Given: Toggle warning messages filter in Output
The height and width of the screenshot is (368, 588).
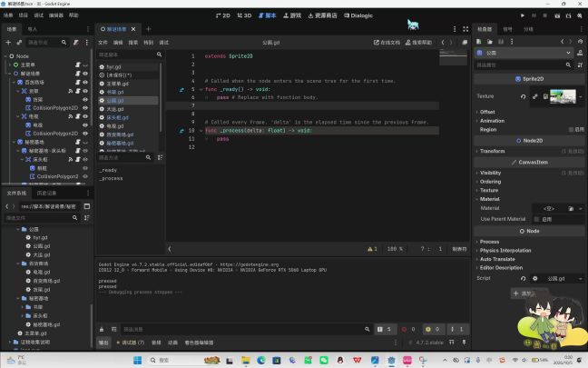Looking at the screenshot, I should click(x=432, y=329).
